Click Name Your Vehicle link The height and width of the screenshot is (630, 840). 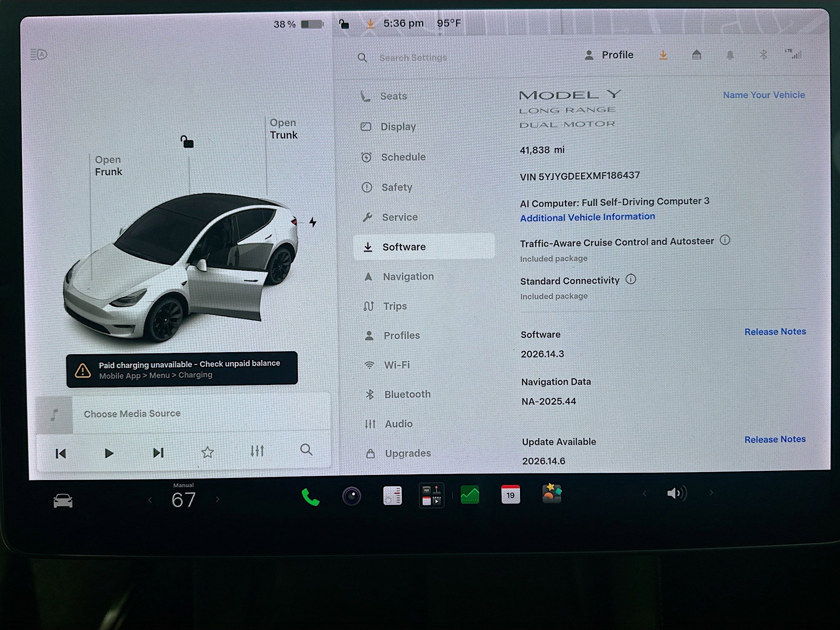pos(764,95)
